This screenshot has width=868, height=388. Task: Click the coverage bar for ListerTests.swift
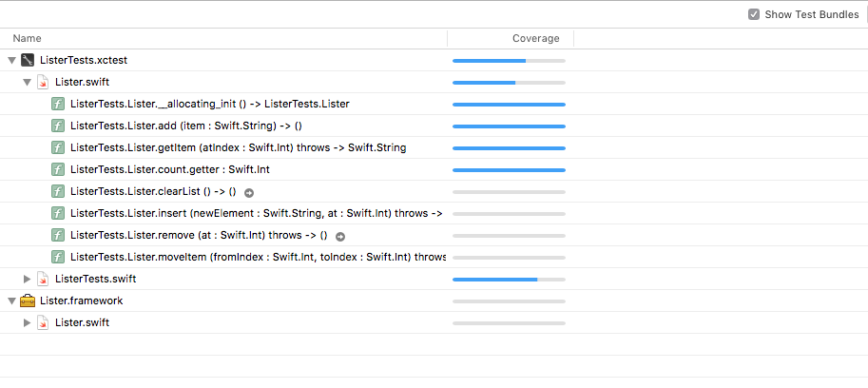[509, 280]
